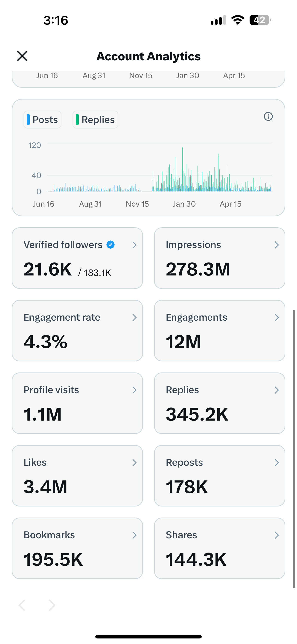Screen dimensions: 297x644
Task: Open the Profile visits card
Action: (x=77, y=403)
